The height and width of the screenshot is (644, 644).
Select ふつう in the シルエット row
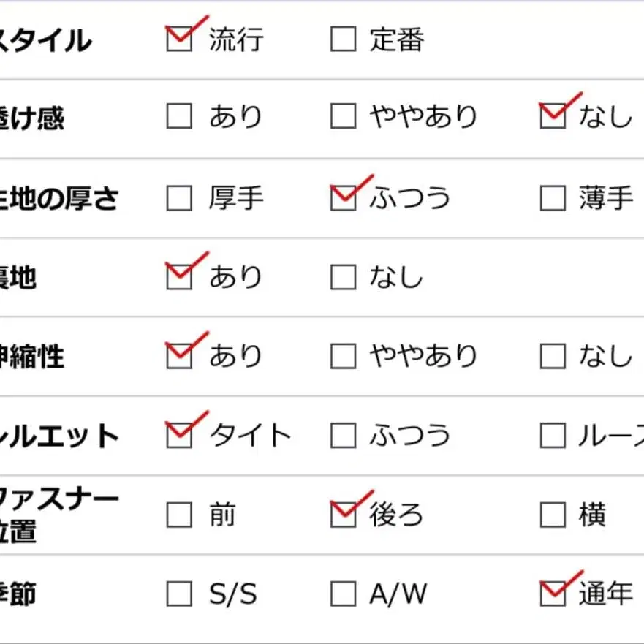click(343, 436)
